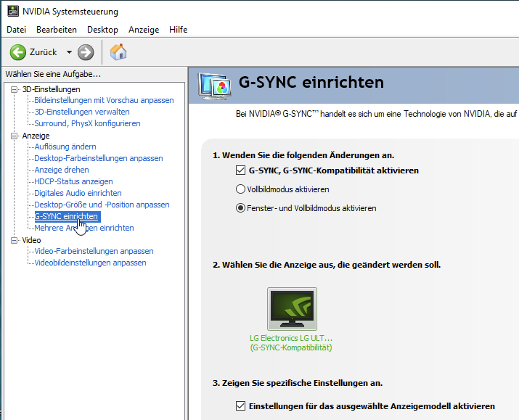Viewport: 519px width, 420px height.
Task: Click the Zurück text label
Action: [x=44, y=52]
